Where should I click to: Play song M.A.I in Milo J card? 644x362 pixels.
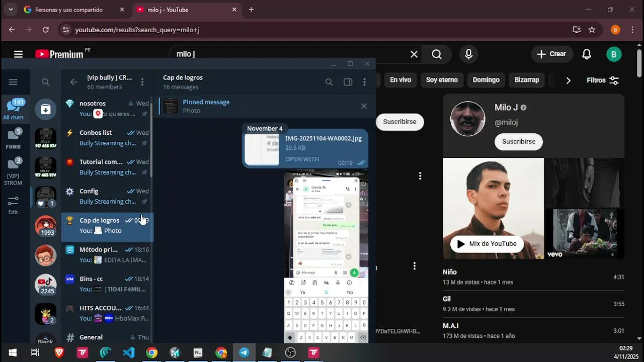tap(533, 331)
